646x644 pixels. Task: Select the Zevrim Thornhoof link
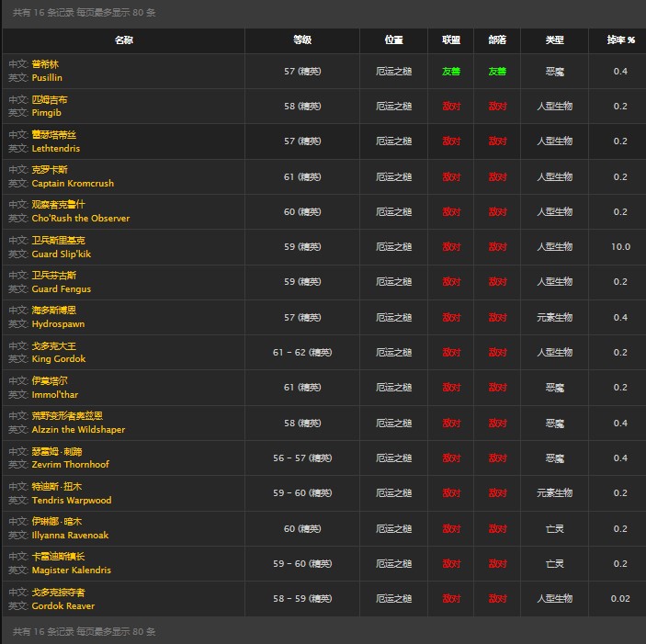[70, 465]
